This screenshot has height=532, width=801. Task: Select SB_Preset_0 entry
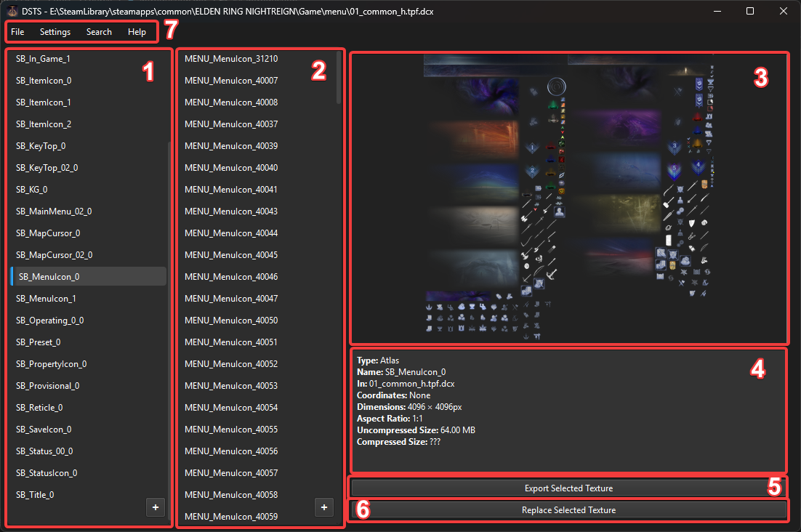[89, 342]
